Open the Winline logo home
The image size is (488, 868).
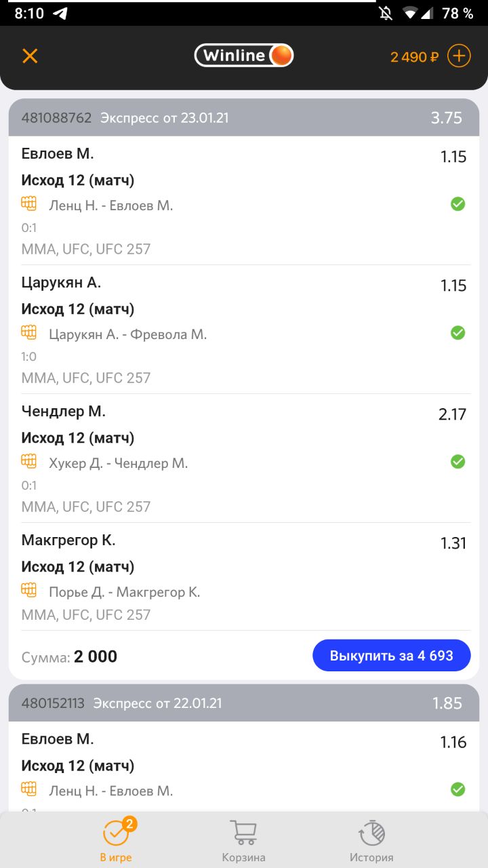click(x=243, y=56)
